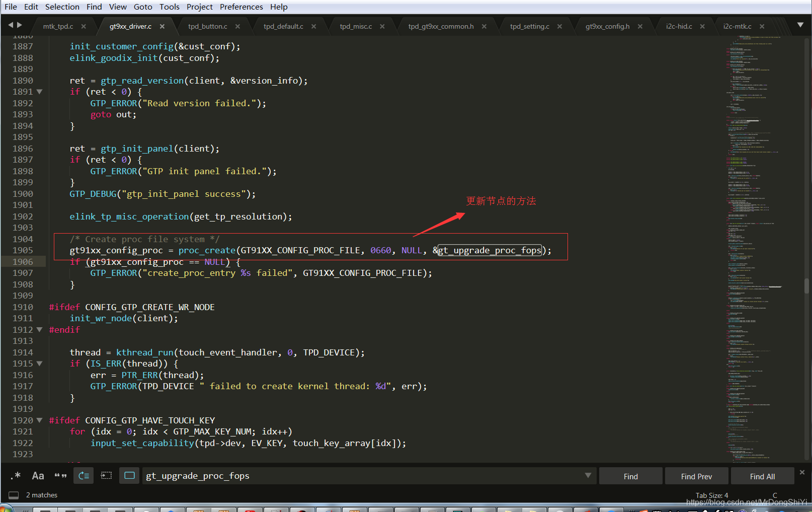This screenshot has height=512, width=812.
Task: Collapse code fold at line 1891
Action: coord(39,92)
